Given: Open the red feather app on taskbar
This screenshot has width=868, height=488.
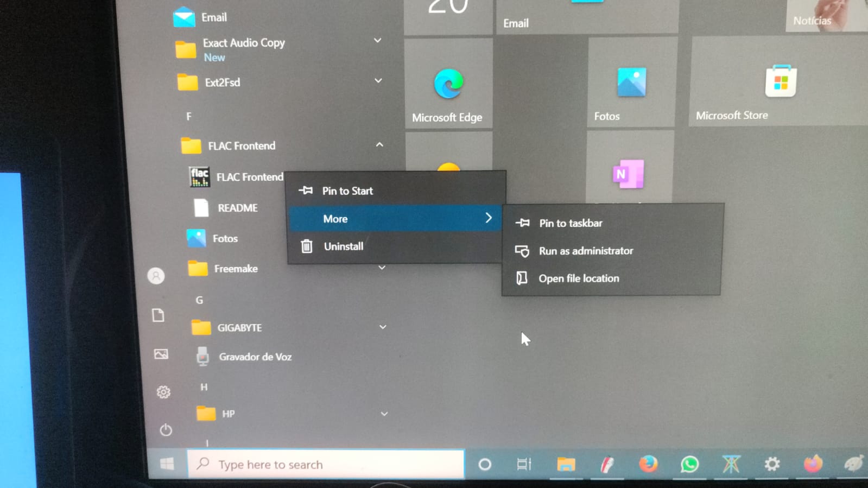Looking at the screenshot, I should pos(607,464).
